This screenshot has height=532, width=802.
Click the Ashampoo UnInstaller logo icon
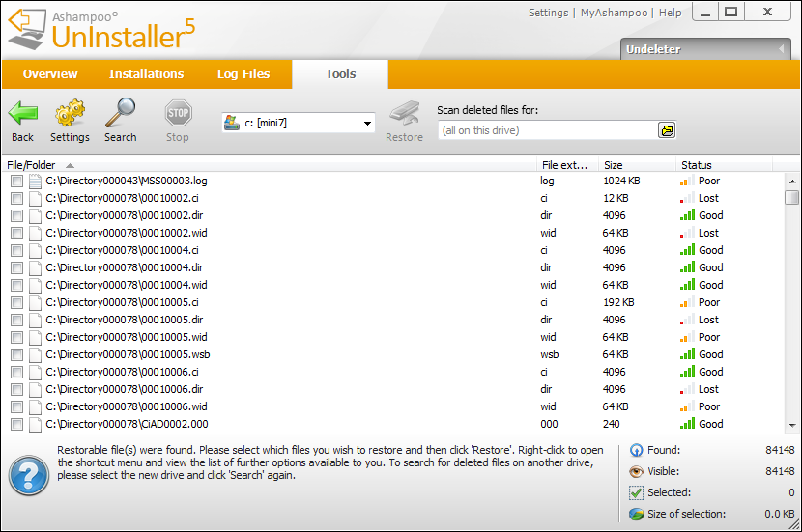27,29
